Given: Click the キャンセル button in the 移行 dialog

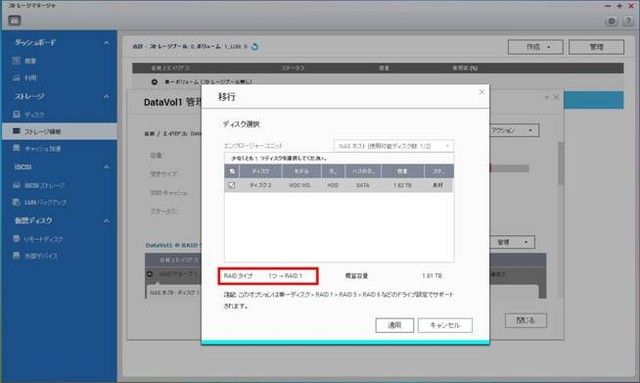Looking at the screenshot, I should tap(445, 325).
